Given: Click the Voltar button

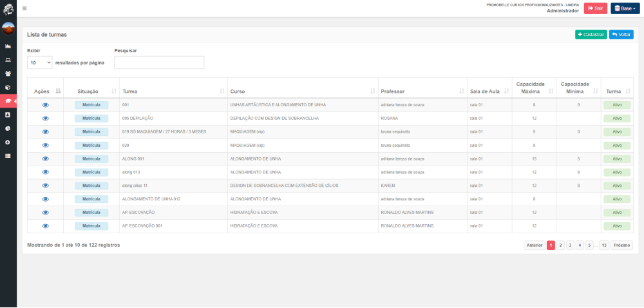Looking at the screenshot, I should 621,35.
